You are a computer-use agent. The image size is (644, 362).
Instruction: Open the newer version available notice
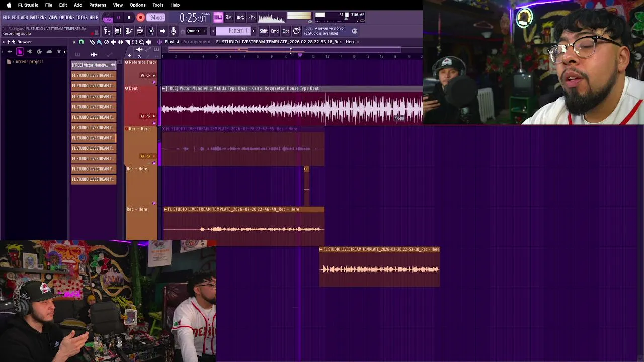pos(325,31)
